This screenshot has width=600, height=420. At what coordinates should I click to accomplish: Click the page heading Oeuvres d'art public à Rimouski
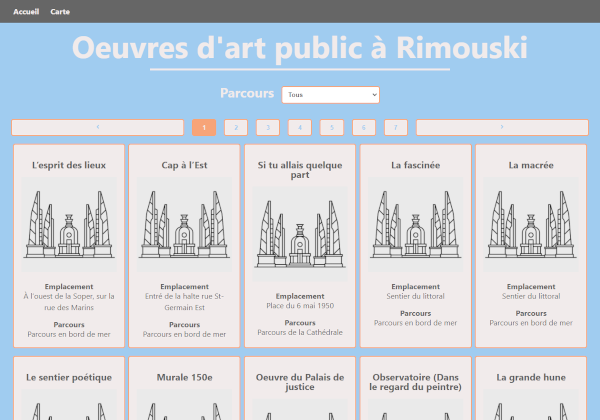click(300, 48)
